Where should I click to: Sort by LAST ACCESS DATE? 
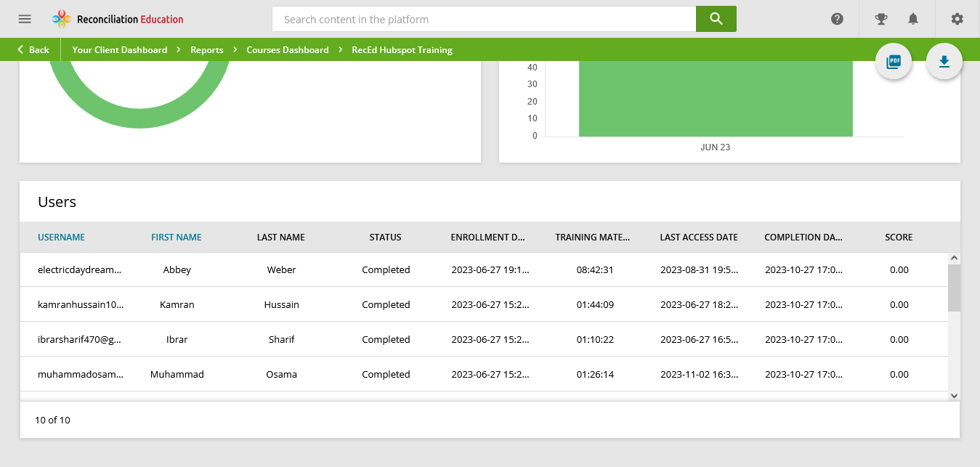pyautogui.click(x=699, y=237)
